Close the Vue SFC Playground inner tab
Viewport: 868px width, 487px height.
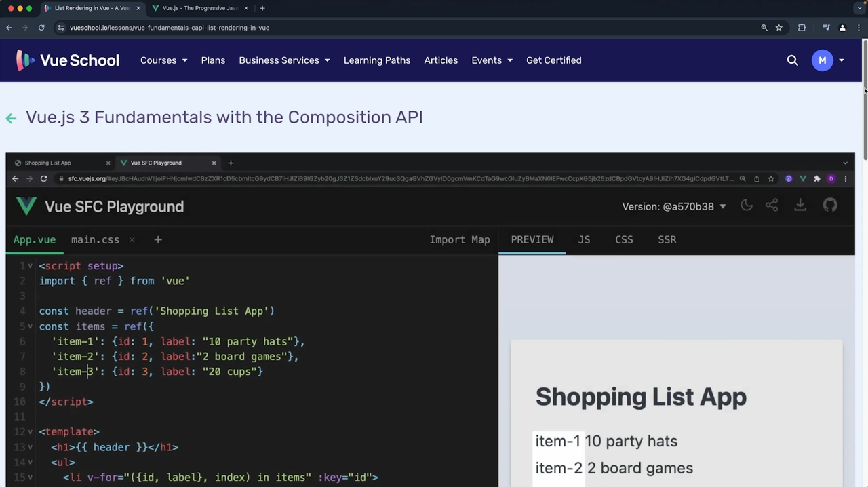pos(214,163)
